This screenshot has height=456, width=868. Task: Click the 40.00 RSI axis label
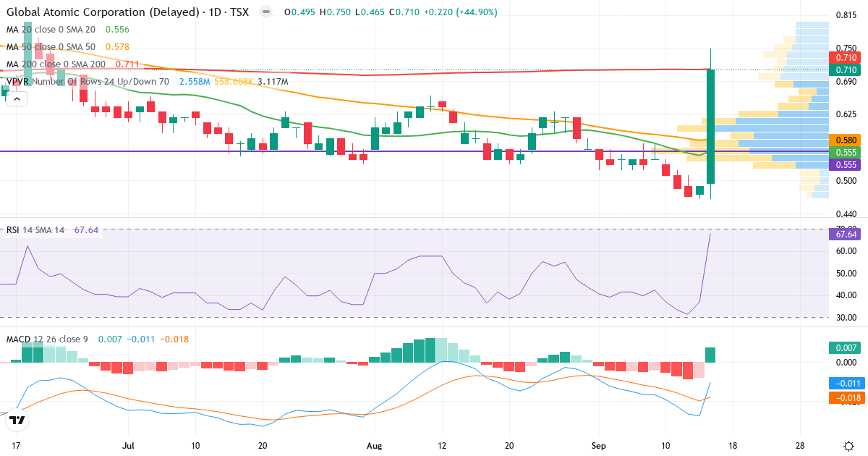pos(846,295)
